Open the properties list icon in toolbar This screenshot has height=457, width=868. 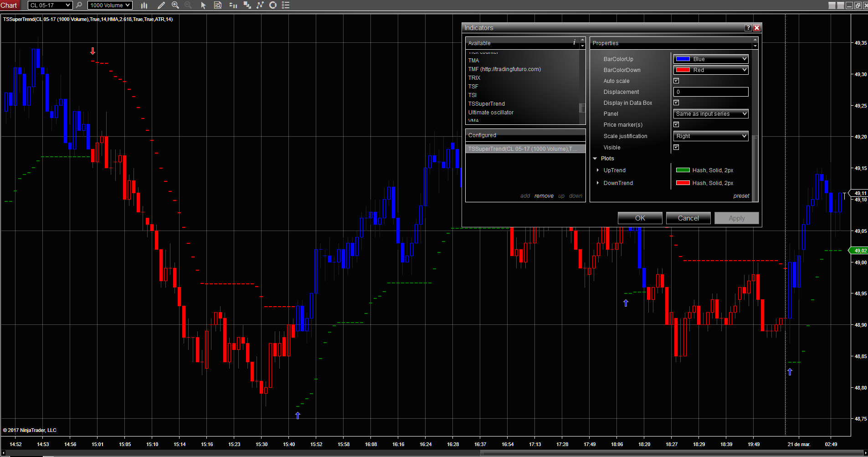[286, 5]
